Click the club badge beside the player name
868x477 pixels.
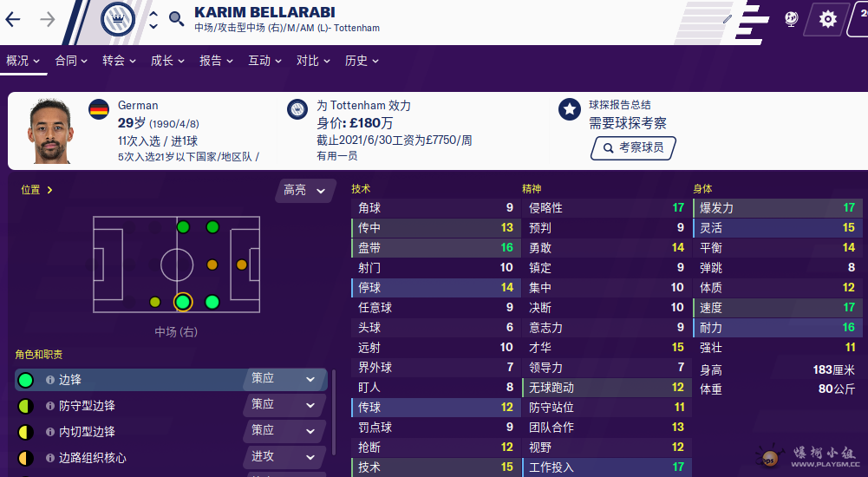point(117,19)
